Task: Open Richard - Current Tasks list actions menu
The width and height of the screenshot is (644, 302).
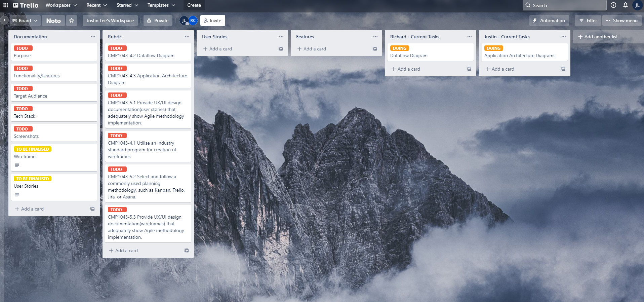Action: click(x=470, y=37)
